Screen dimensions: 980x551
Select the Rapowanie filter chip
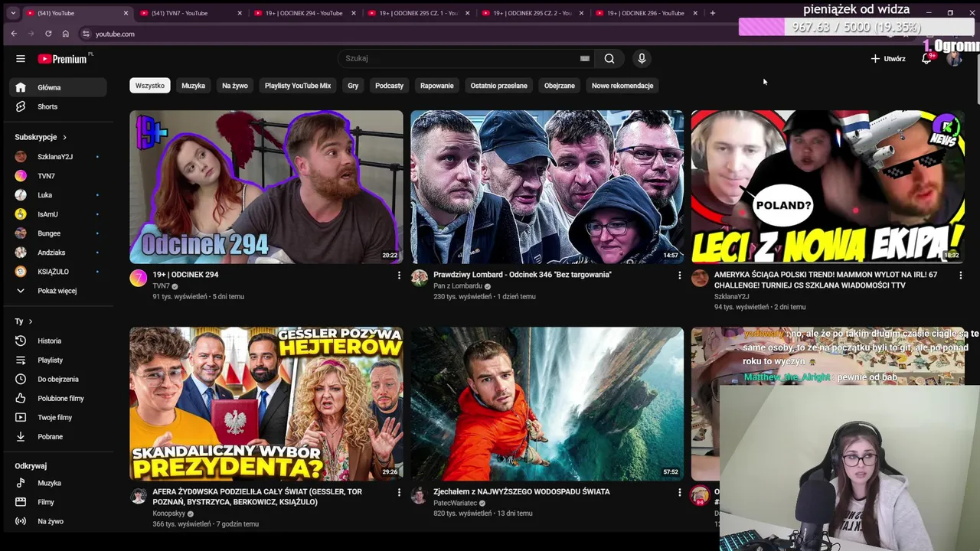pyautogui.click(x=437, y=86)
